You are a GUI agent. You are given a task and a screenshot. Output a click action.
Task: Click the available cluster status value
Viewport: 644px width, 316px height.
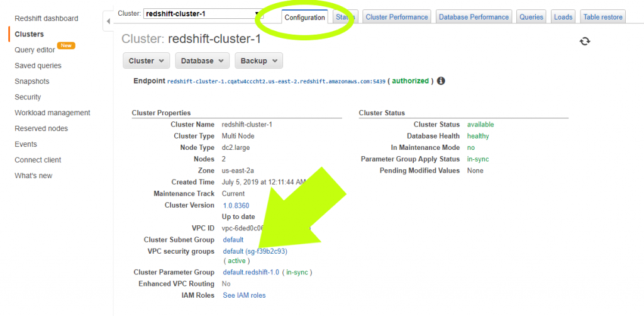point(480,125)
